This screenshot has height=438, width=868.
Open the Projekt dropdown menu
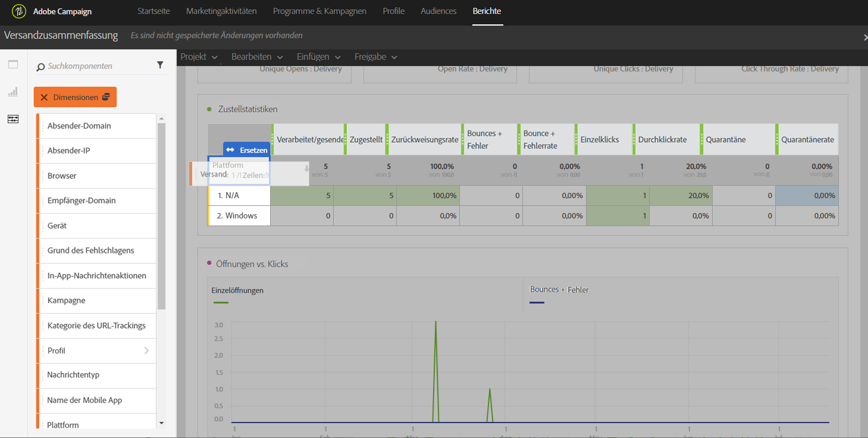pyautogui.click(x=199, y=57)
